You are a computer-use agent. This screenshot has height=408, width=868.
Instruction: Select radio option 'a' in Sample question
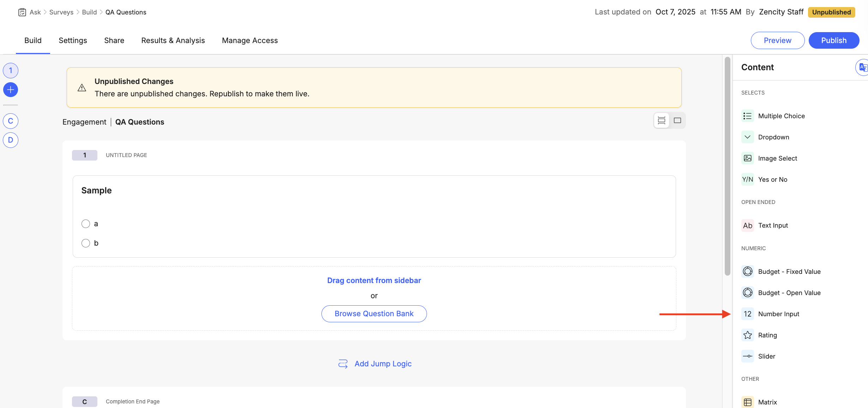[85, 224]
